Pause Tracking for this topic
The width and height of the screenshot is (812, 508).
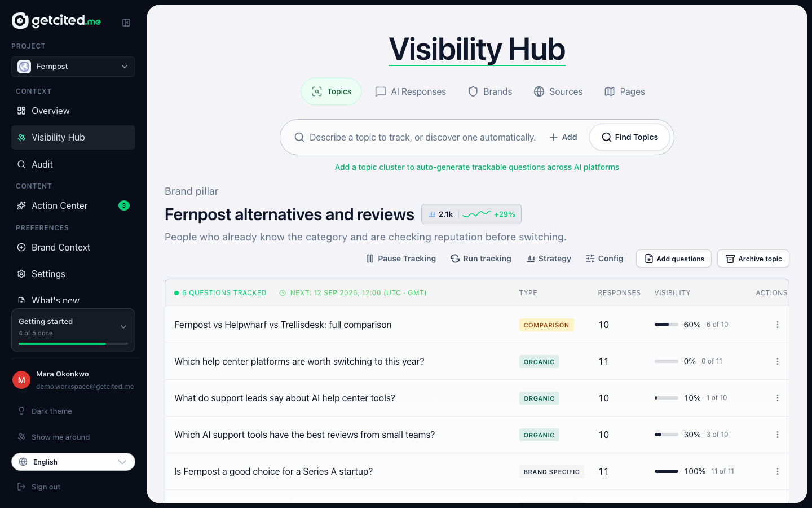pos(401,259)
